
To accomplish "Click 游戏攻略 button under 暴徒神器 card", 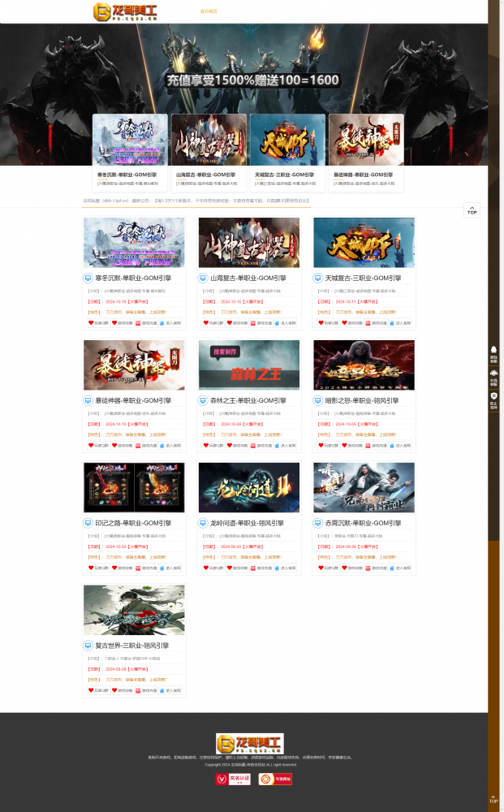I will pyautogui.click(x=122, y=445).
